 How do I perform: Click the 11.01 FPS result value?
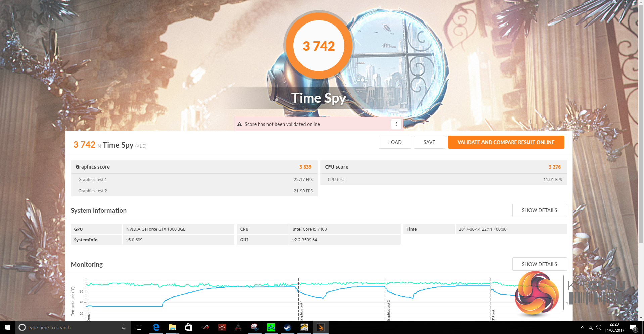553,180
